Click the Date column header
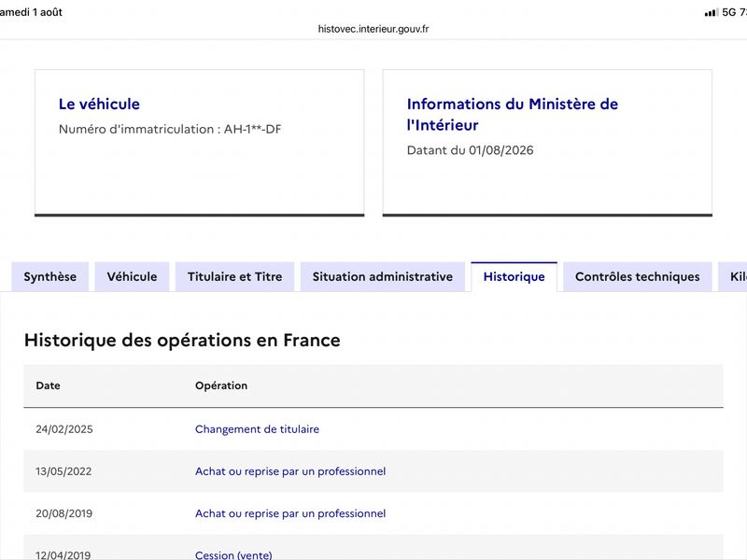 (x=49, y=385)
